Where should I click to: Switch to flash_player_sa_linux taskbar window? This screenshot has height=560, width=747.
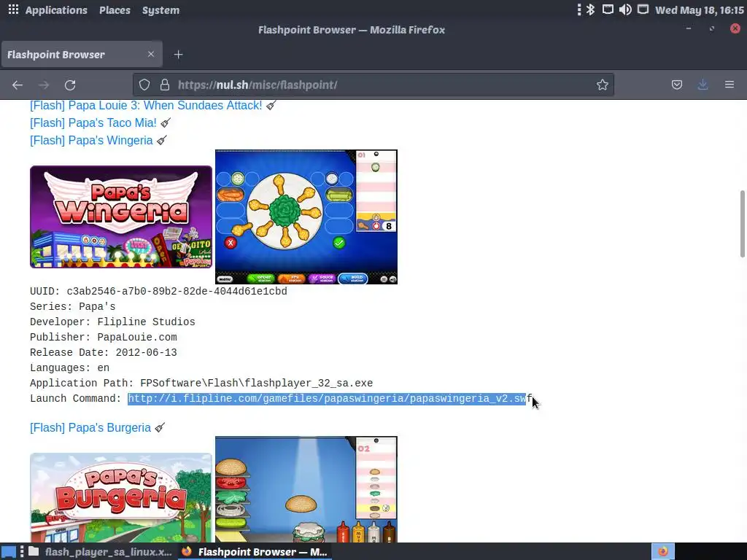click(100, 552)
